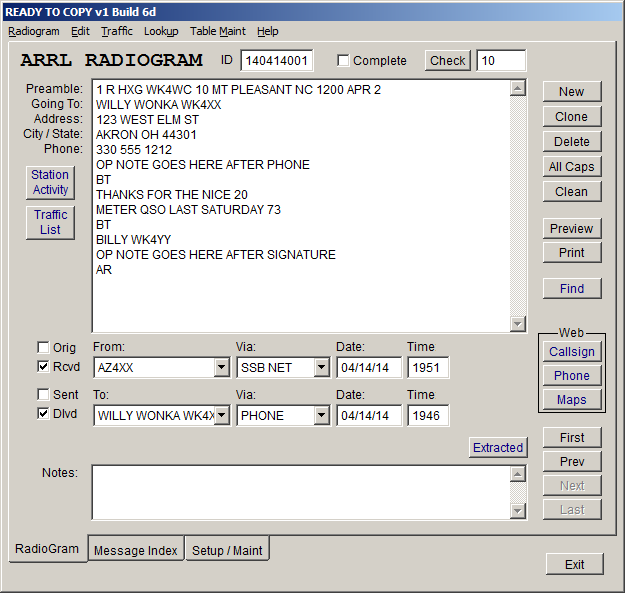Viewport: 625px width, 593px height.
Task: Open the Traffic List
Action: (x=50, y=222)
